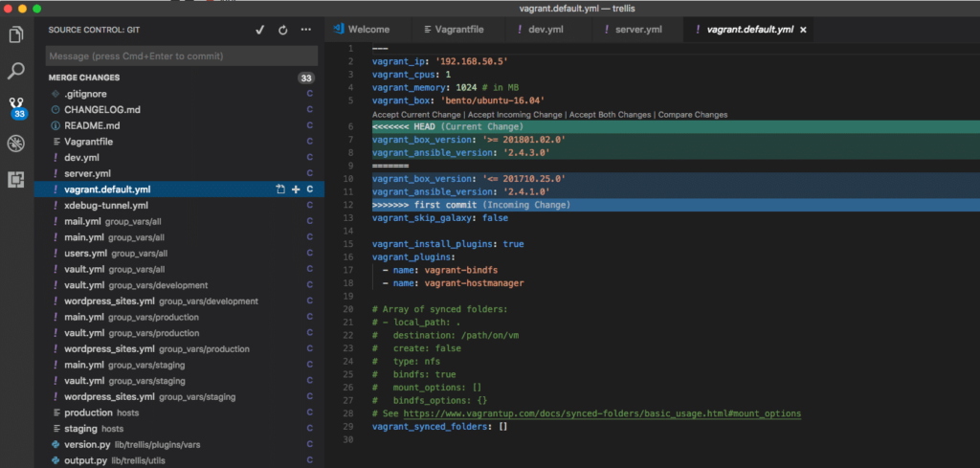
Task: Open version.py lib/trellis/plugins/vars
Action: (x=179, y=445)
